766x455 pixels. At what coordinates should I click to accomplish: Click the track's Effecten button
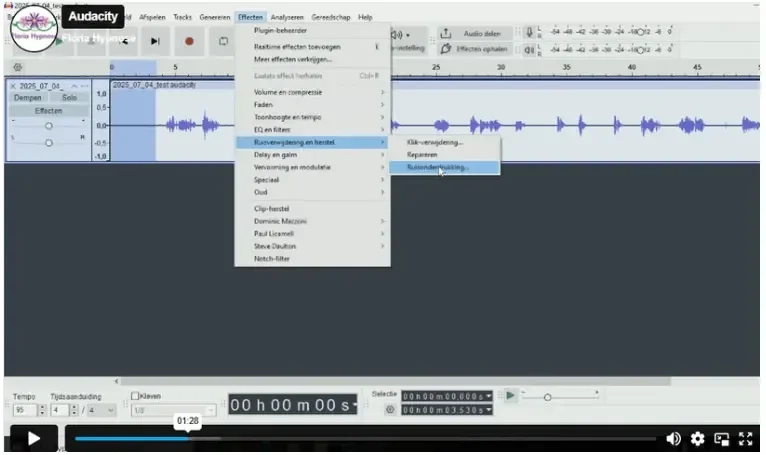coord(48,111)
